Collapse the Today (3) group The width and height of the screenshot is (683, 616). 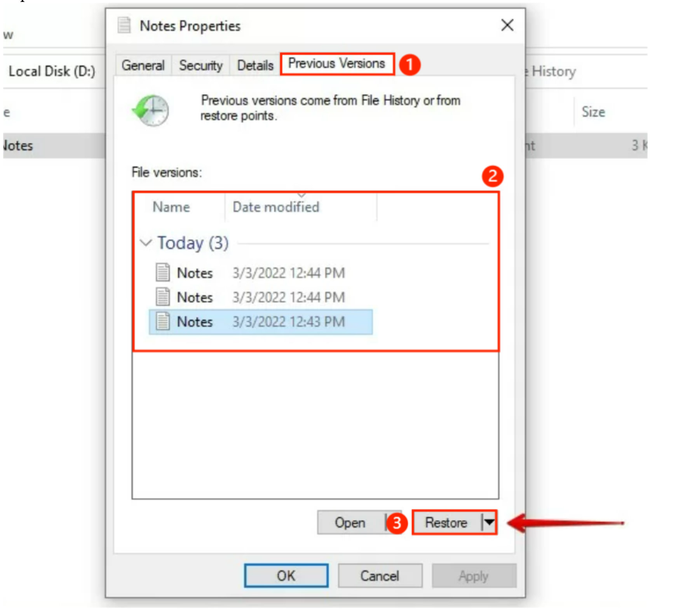(146, 242)
